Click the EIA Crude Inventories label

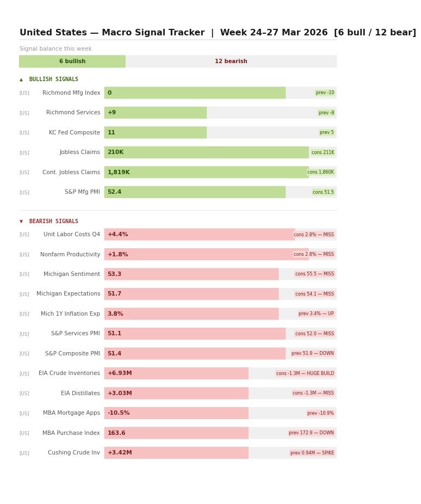69,373
